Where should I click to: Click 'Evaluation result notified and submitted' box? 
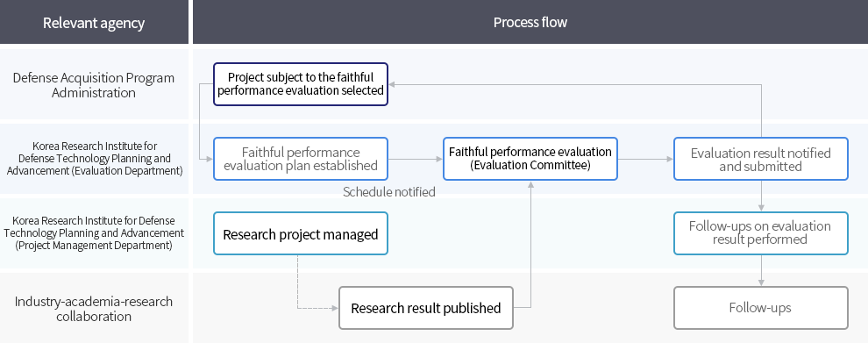pyautogui.click(x=761, y=159)
